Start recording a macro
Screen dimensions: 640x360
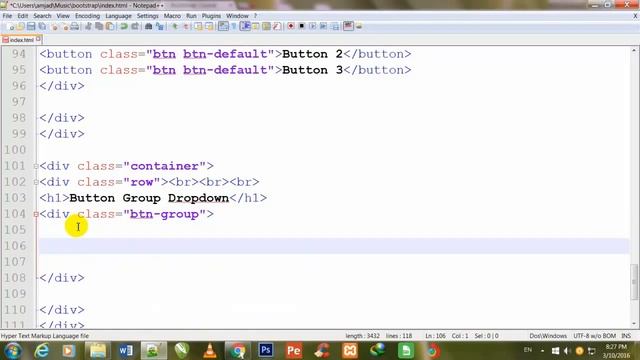[x=291, y=27]
